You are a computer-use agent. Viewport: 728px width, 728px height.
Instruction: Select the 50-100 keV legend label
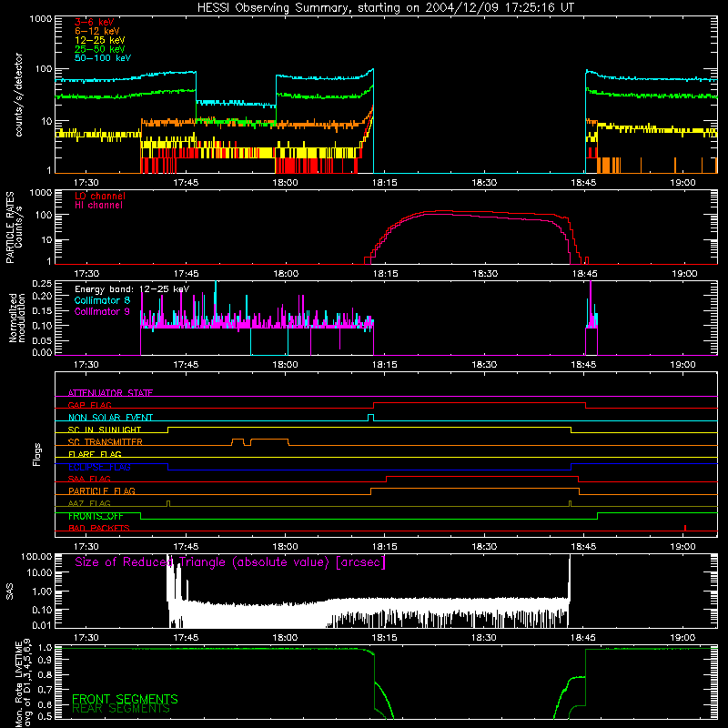(x=102, y=57)
